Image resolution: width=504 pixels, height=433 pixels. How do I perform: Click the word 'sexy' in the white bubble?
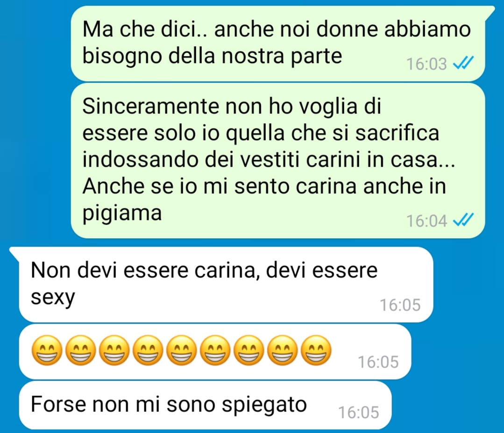click(x=53, y=298)
